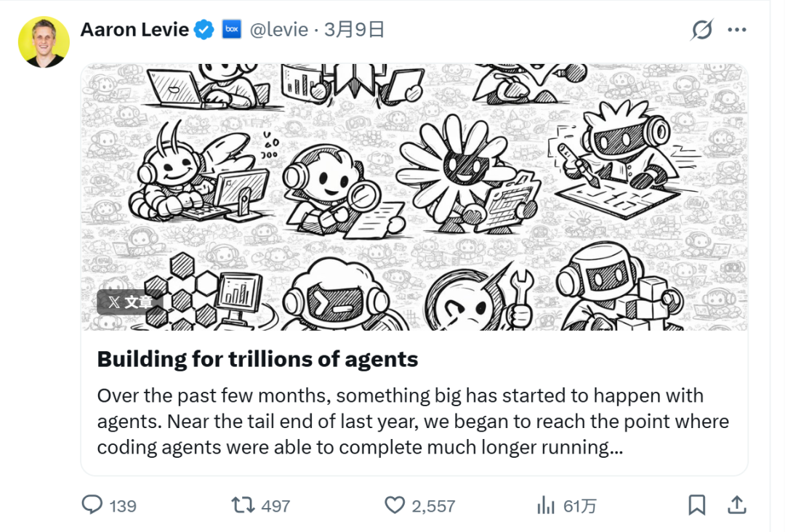Click the 2,557 likes count

pyautogui.click(x=433, y=506)
